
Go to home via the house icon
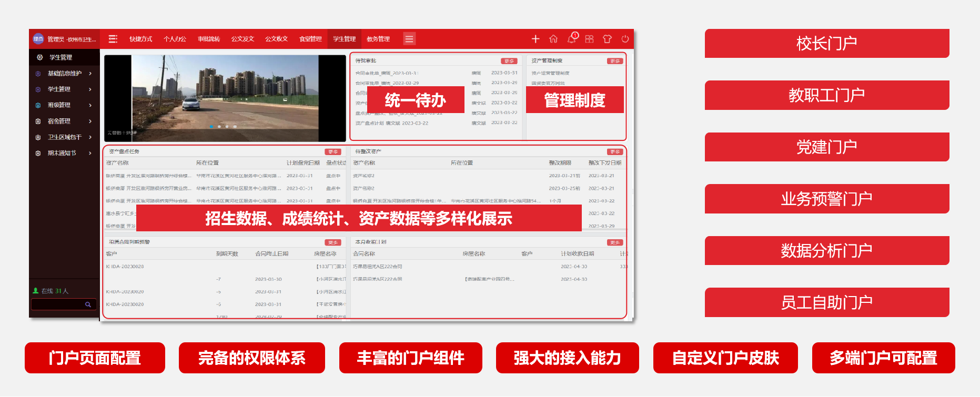click(553, 39)
